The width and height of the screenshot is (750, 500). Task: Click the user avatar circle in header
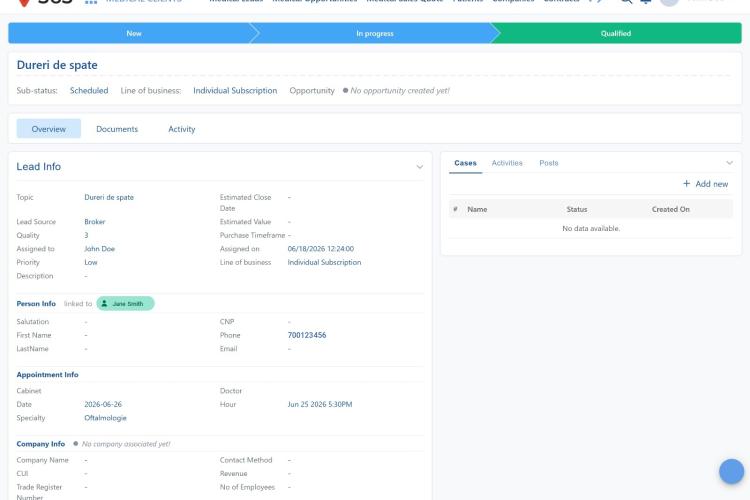[669, 1]
